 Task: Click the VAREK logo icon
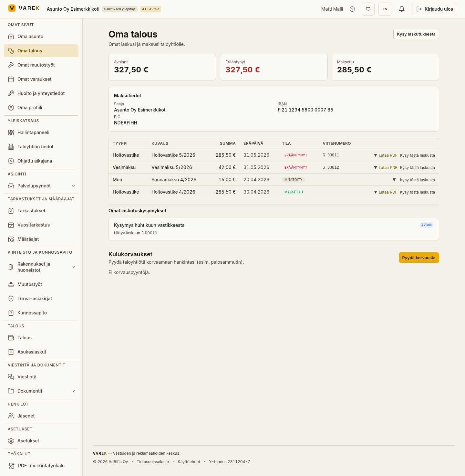coord(12,8)
